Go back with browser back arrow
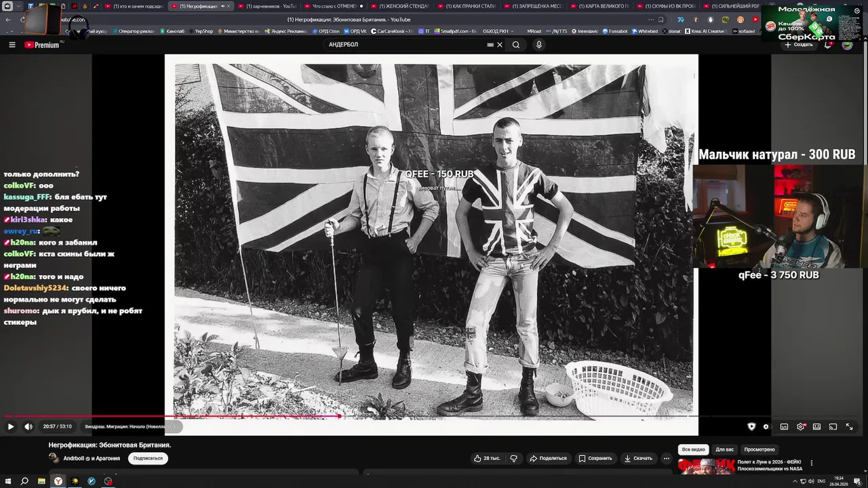 pos(8,20)
